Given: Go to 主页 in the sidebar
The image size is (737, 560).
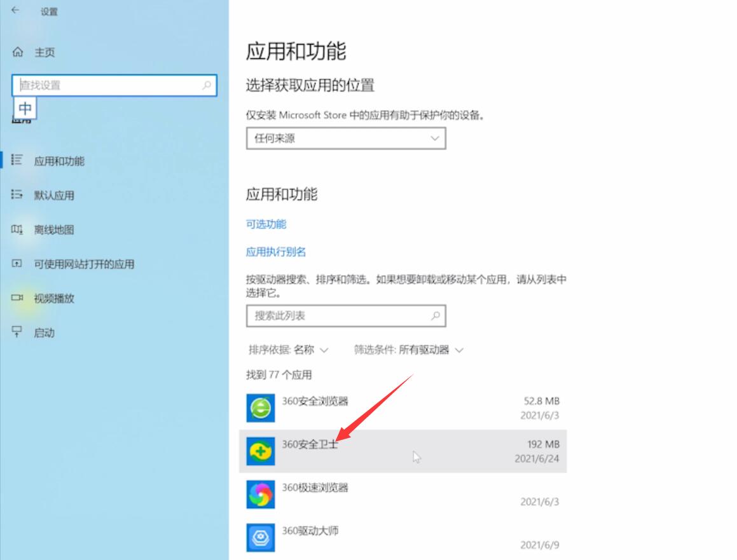Looking at the screenshot, I should pyautogui.click(x=45, y=52).
